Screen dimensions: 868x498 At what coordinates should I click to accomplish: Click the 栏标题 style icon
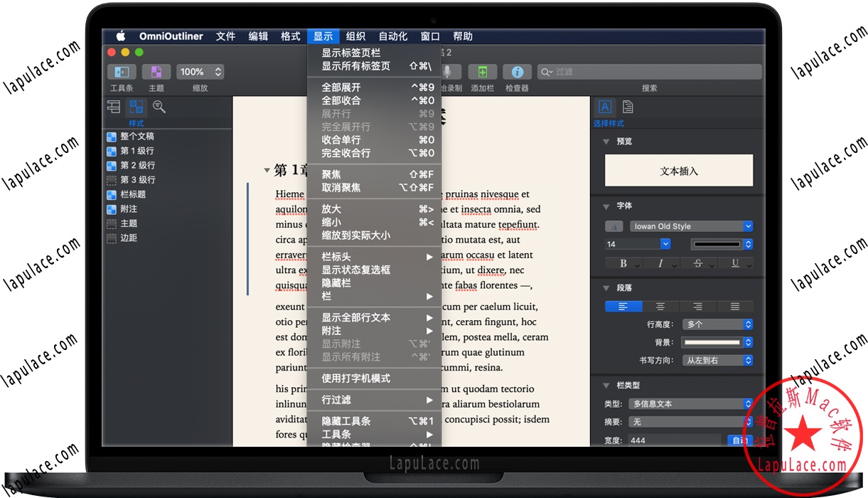pos(112,195)
